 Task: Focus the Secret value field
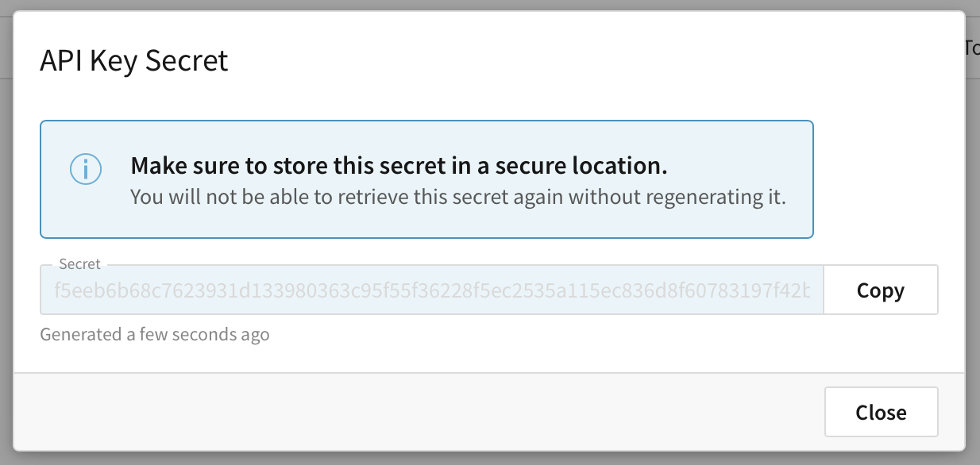point(432,290)
